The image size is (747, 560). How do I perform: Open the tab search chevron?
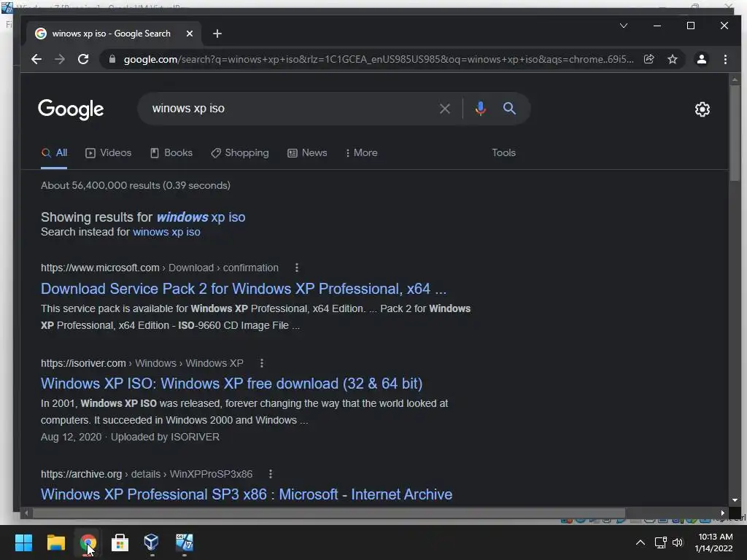click(x=624, y=26)
